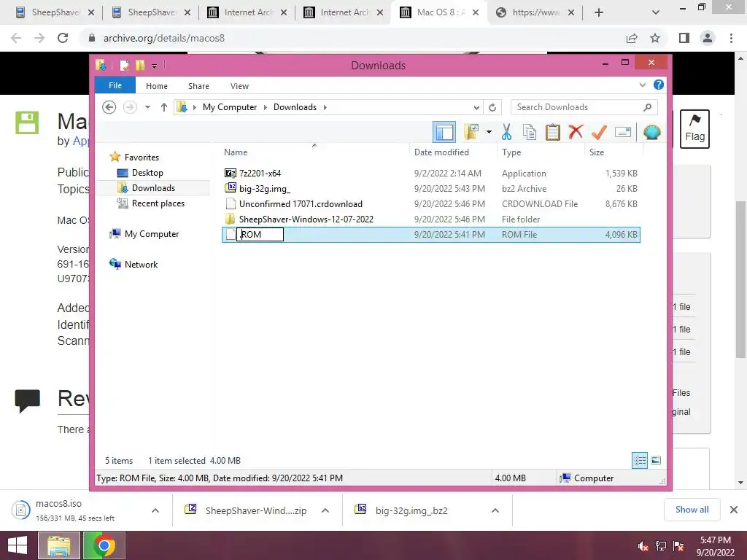
Task: Click the folder options toolbar icon
Action: 471,132
